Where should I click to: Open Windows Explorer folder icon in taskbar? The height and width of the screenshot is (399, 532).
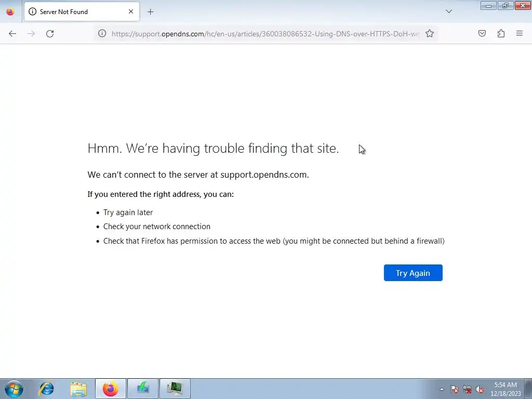pos(78,389)
